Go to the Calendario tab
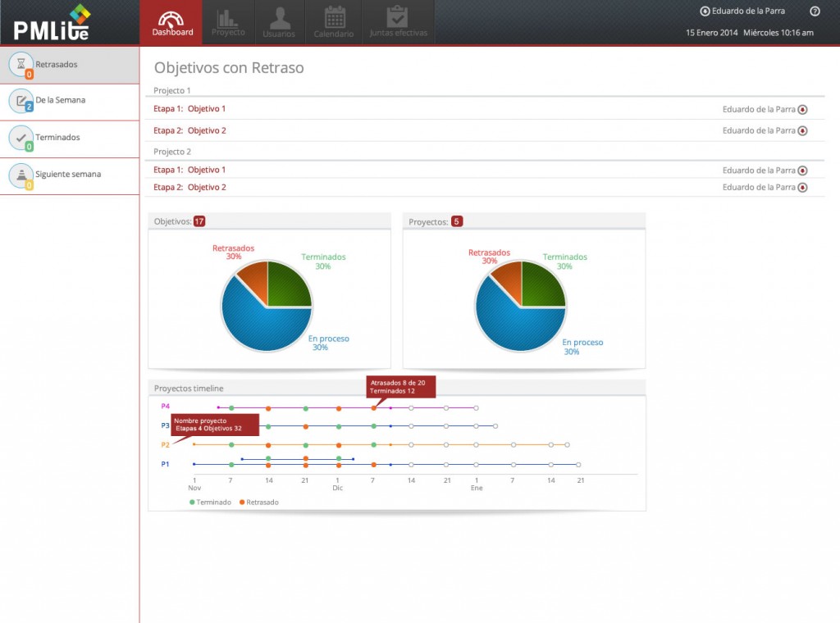Screen dimensions: 840x623 [x=334, y=22]
